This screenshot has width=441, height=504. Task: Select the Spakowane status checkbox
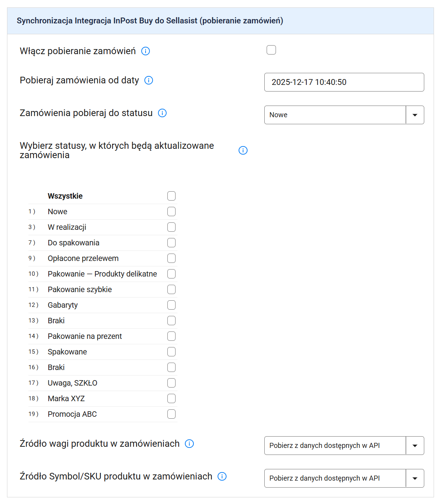(x=171, y=352)
